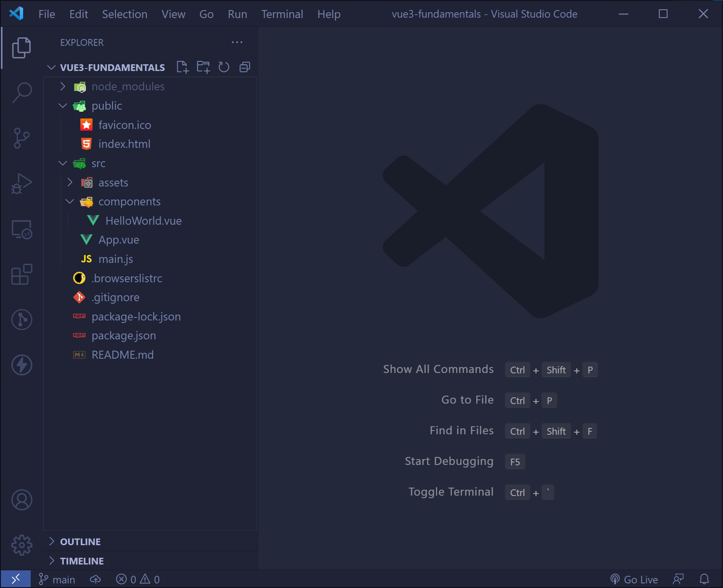Open Source Control view

point(21,138)
